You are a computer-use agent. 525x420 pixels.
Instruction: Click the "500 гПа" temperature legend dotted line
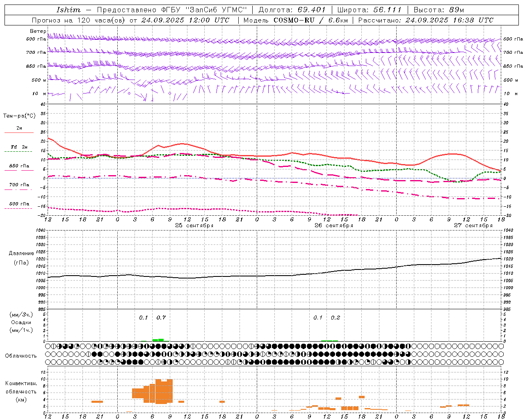18,208
